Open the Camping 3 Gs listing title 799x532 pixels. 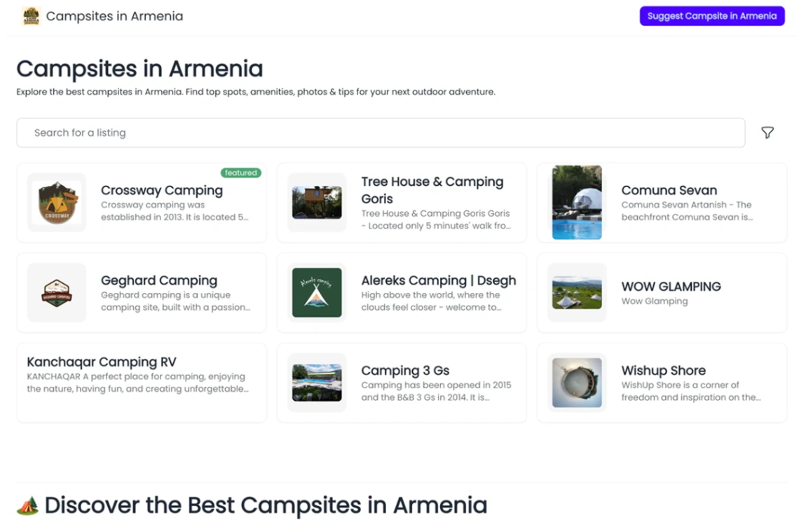click(x=405, y=371)
